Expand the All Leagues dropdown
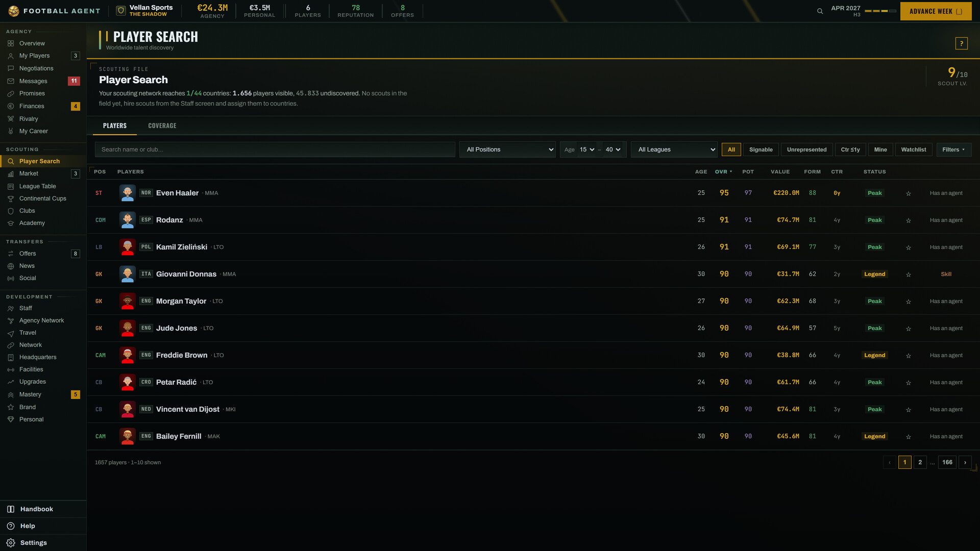Viewport: 980px width, 551px height. 674,149
